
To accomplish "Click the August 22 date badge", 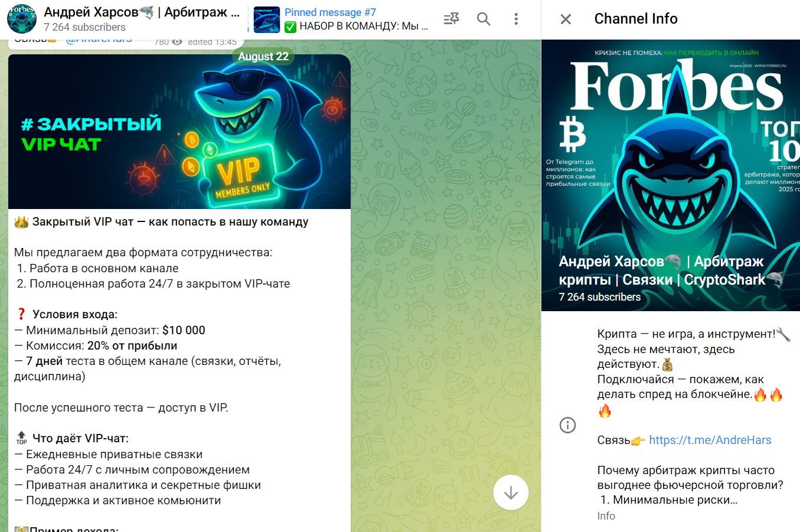I will 263,56.
